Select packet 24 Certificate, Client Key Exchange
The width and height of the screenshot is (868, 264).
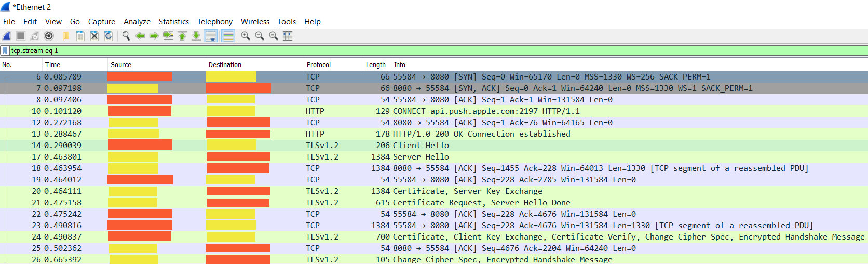click(434, 237)
